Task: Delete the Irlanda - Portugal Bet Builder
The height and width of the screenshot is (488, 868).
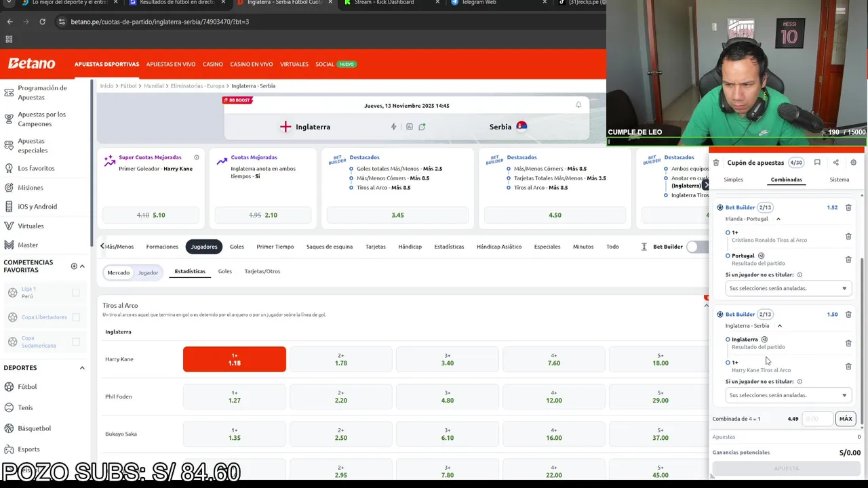Action: [x=848, y=207]
